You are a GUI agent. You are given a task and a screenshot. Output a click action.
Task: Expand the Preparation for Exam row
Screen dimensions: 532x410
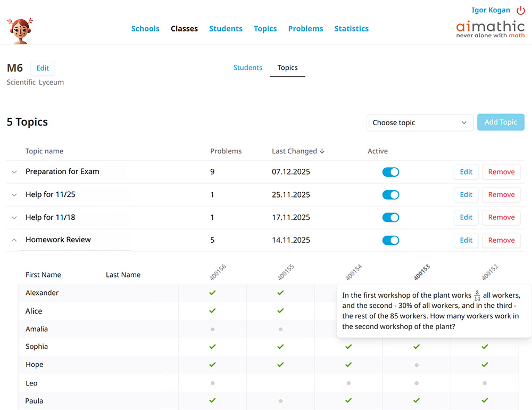[14, 172]
